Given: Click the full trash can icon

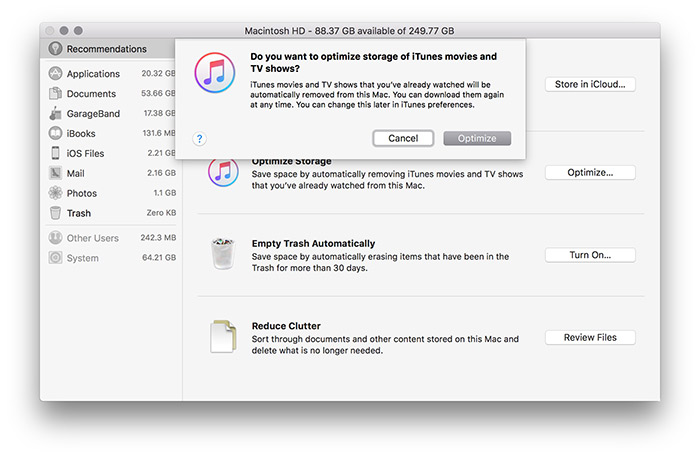Looking at the screenshot, I should (x=223, y=254).
